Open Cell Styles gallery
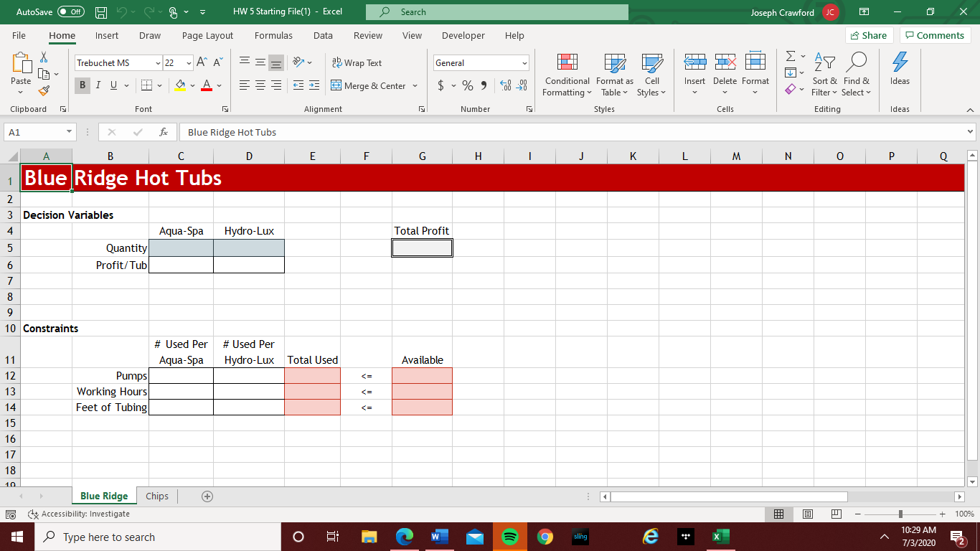Viewport: 980px width, 551px height. 651,75
